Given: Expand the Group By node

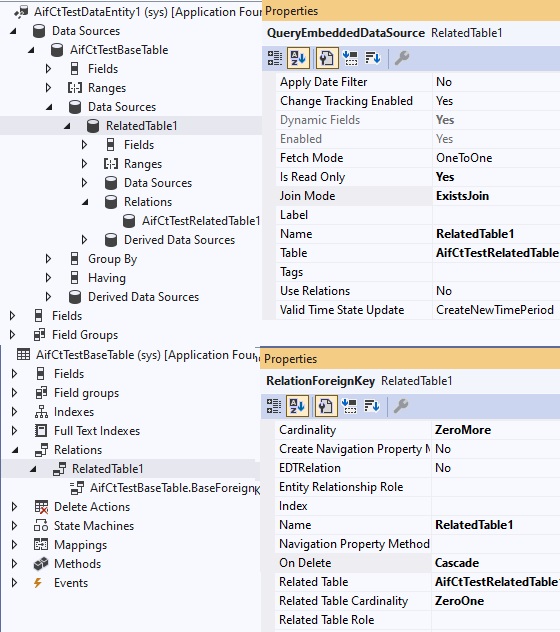Looking at the screenshot, I should click(48, 259).
